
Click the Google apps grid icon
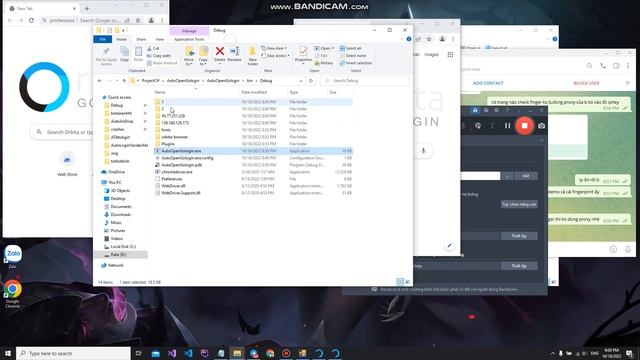coord(450,55)
